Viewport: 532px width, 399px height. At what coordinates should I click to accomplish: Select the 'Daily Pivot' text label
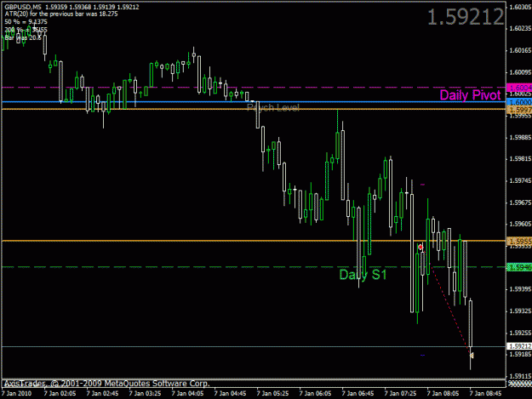coord(470,95)
